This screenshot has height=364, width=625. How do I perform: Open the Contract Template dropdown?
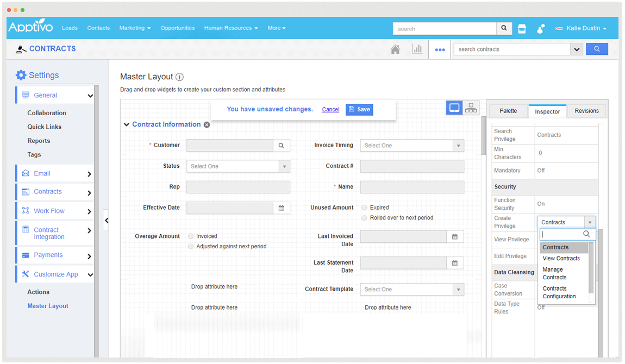412,290
